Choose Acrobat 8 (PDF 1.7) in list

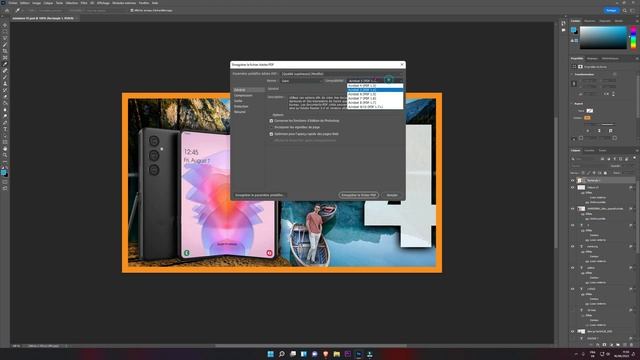[375, 102]
